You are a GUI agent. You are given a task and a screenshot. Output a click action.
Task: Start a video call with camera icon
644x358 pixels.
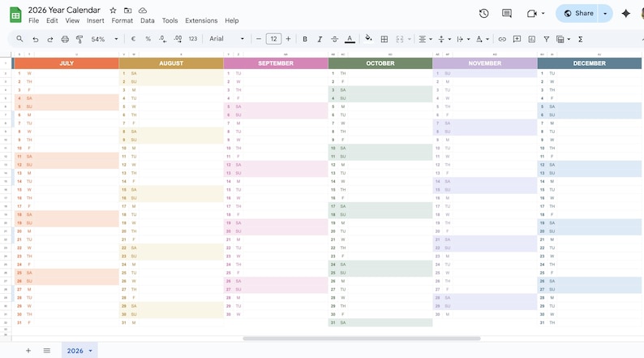pos(532,14)
